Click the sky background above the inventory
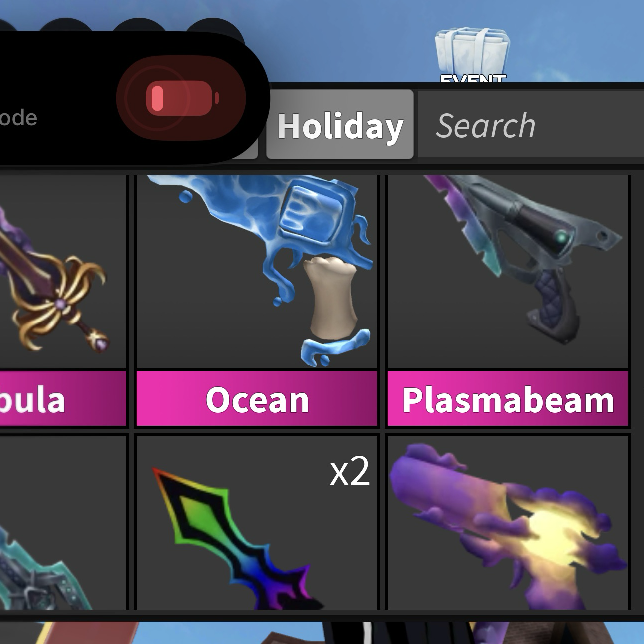644x644 pixels. pyautogui.click(x=349, y=40)
